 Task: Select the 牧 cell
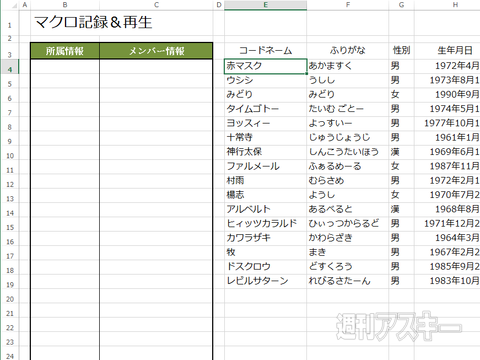(265, 252)
